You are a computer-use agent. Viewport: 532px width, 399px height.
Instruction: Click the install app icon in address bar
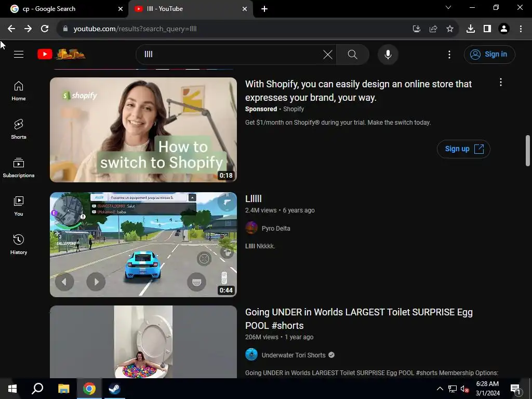click(x=416, y=29)
